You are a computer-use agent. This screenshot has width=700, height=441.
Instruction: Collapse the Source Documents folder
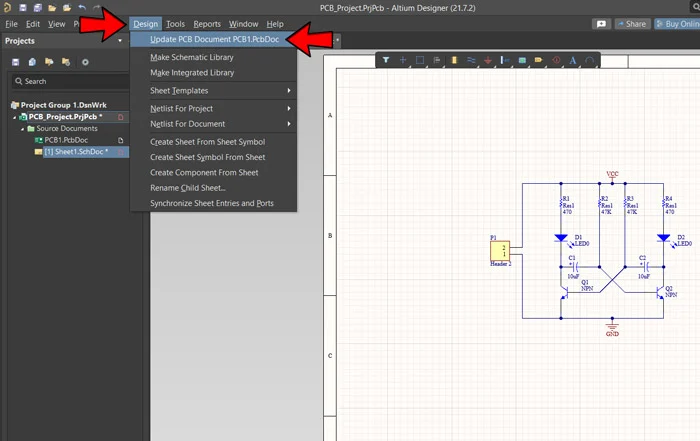[x=22, y=129]
